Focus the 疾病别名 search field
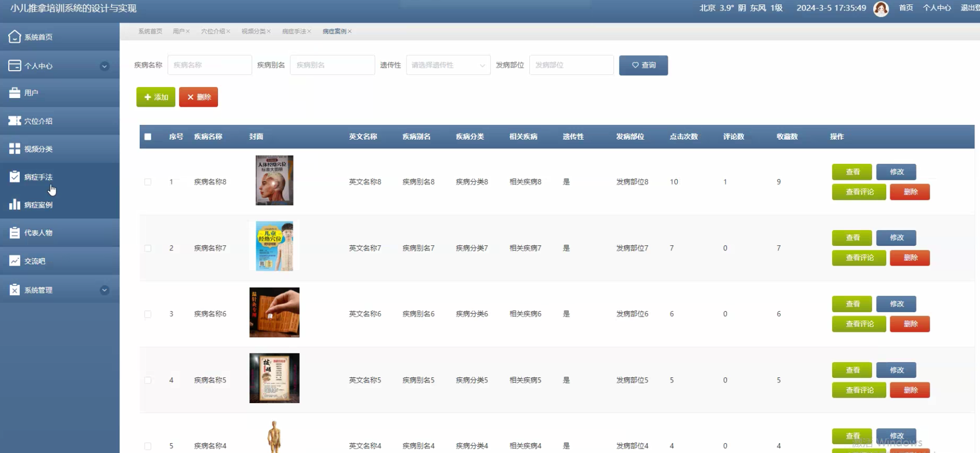 click(333, 65)
